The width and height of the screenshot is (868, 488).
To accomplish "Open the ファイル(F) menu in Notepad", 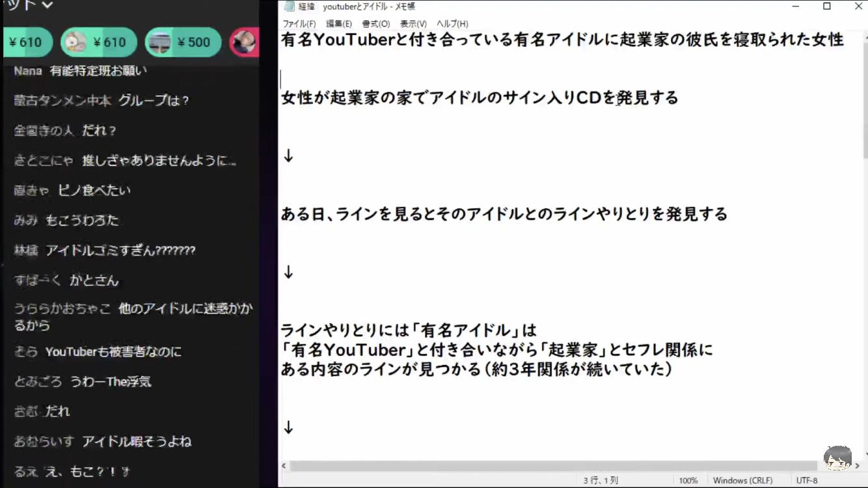I will [x=299, y=23].
